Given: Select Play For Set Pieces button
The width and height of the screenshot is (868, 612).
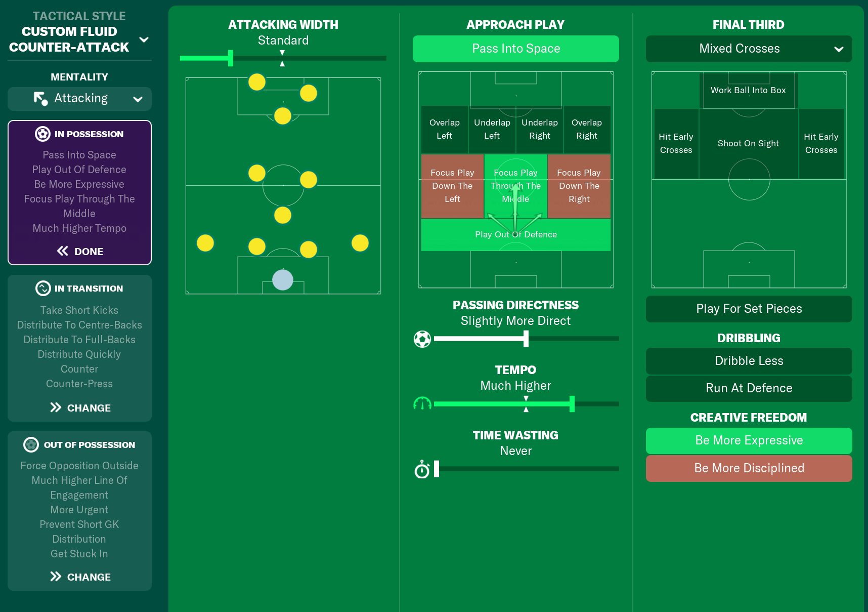Looking at the screenshot, I should point(749,309).
